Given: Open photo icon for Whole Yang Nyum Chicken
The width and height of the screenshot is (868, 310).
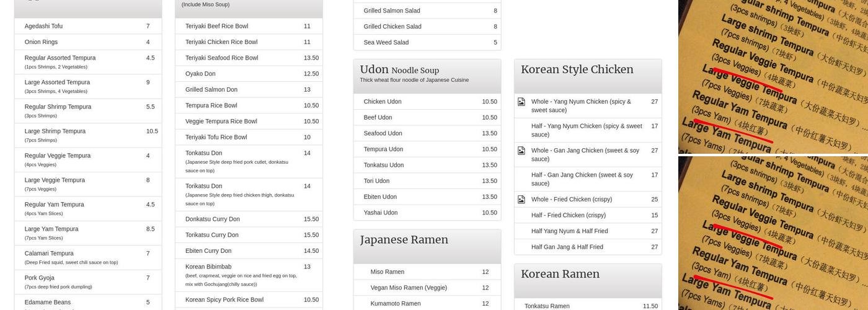Looking at the screenshot, I should coord(521,102).
